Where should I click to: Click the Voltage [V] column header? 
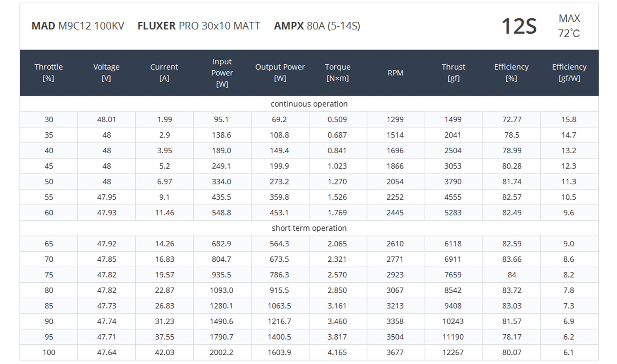click(x=106, y=73)
